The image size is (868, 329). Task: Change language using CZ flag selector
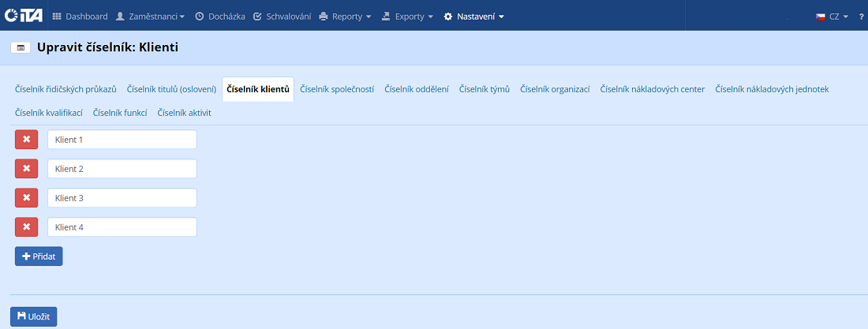(832, 17)
